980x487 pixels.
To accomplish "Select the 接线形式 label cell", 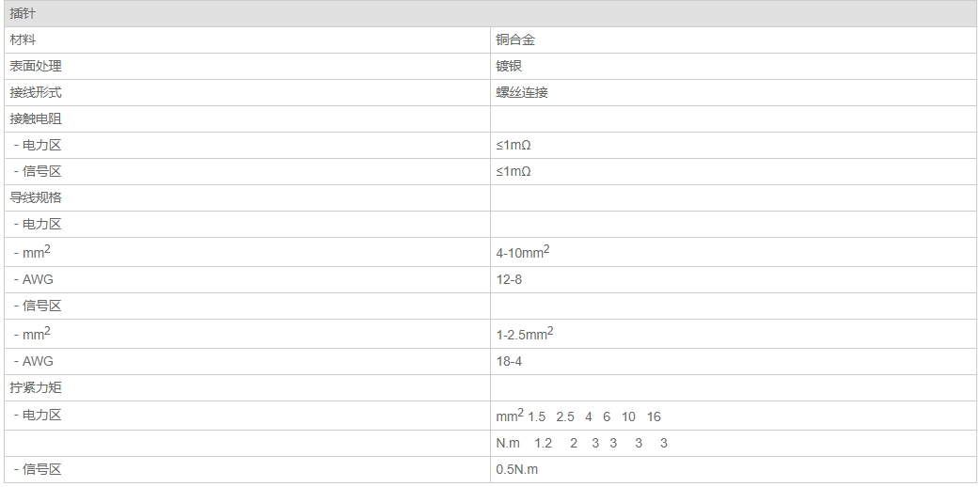I will [x=36, y=93].
